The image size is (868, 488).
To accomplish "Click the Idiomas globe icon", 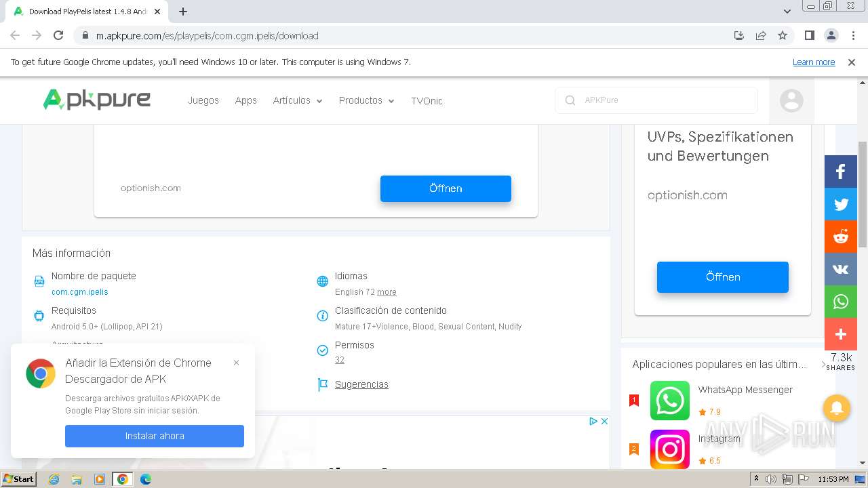I will tap(323, 281).
